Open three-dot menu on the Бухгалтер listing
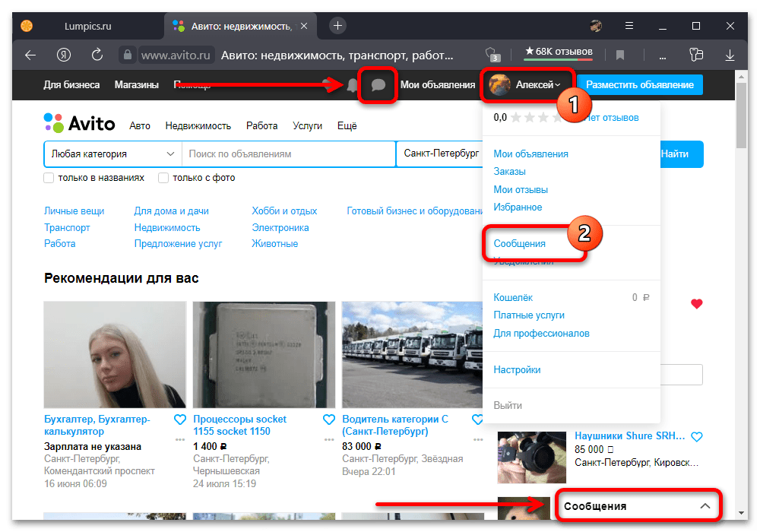The height and width of the screenshot is (532, 760). click(180, 439)
